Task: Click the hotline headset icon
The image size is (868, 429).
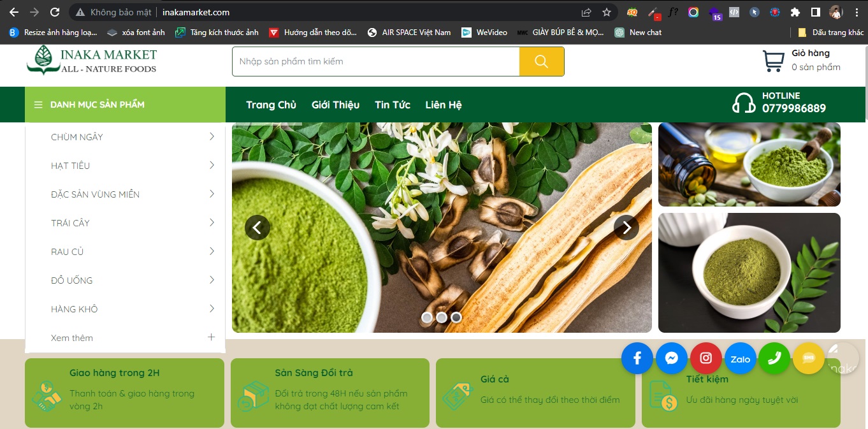Action: pos(742,103)
